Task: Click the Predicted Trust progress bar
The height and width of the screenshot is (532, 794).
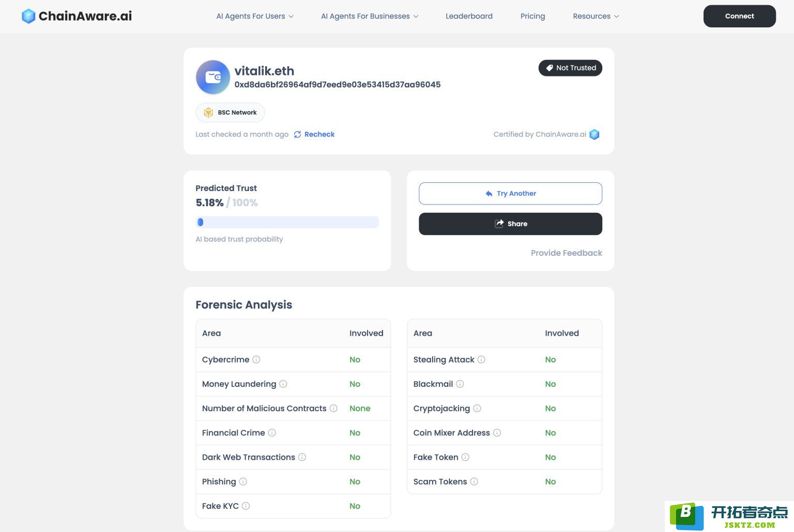Action: point(287,222)
